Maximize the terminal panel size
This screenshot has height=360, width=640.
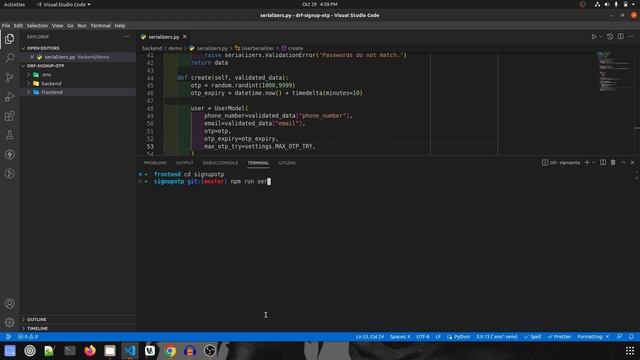click(x=623, y=162)
